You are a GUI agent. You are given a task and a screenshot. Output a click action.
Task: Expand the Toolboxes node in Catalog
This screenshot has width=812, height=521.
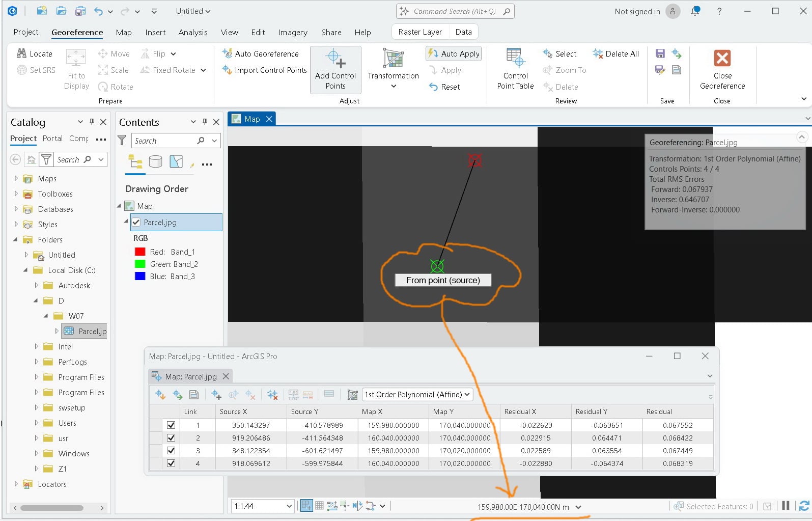(x=16, y=194)
